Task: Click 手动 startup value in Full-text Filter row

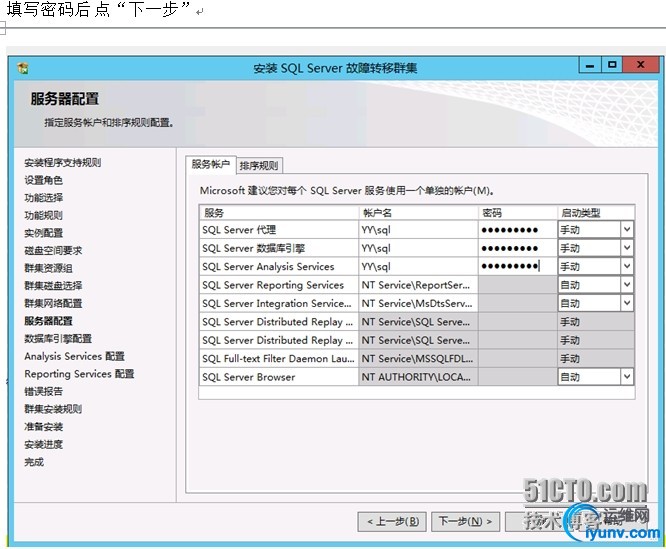Action: tap(570, 359)
